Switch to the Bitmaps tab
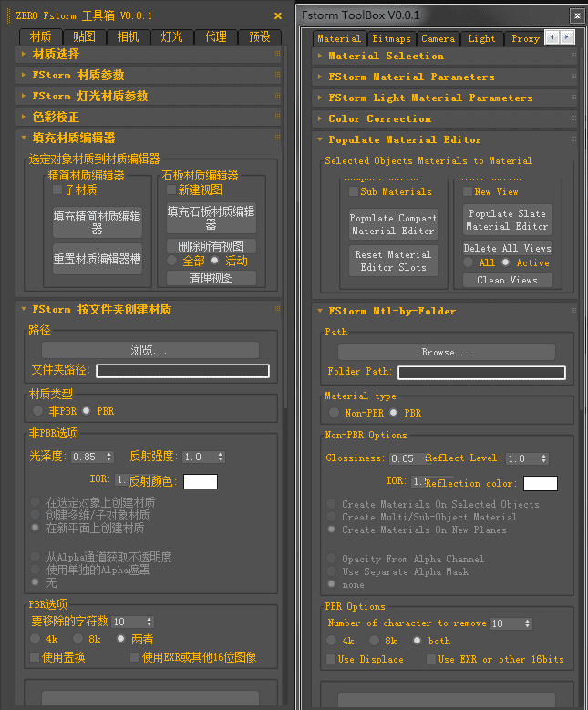This screenshot has height=710, width=588. tap(391, 38)
